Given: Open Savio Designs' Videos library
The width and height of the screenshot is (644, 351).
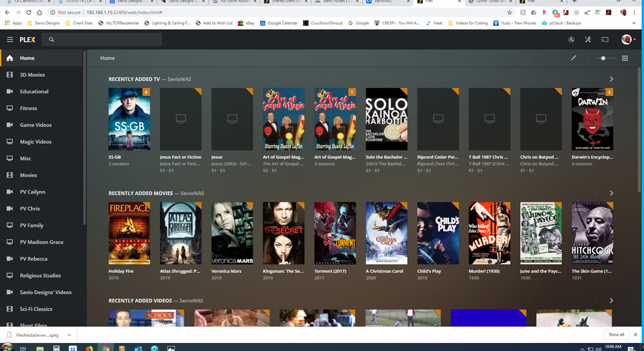Looking at the screenshot, I should pyautogui.click(x=41, y=292).
